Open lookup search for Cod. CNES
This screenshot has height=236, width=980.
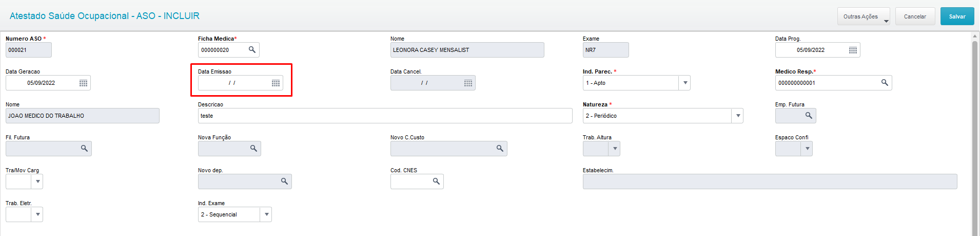(436, 181)
